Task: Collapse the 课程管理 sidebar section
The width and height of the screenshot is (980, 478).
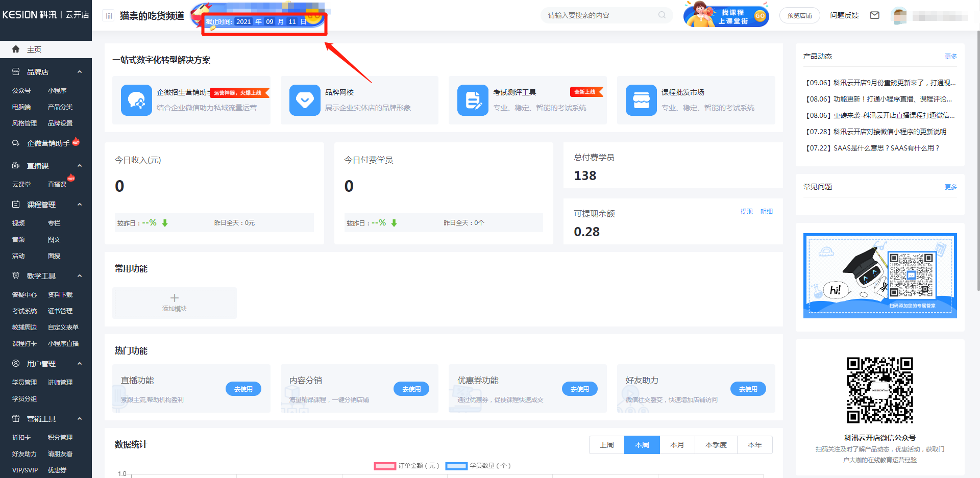Action: click(80, 205)
